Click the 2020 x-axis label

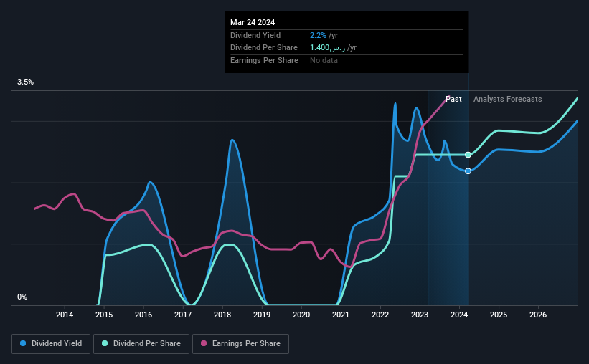301,315
